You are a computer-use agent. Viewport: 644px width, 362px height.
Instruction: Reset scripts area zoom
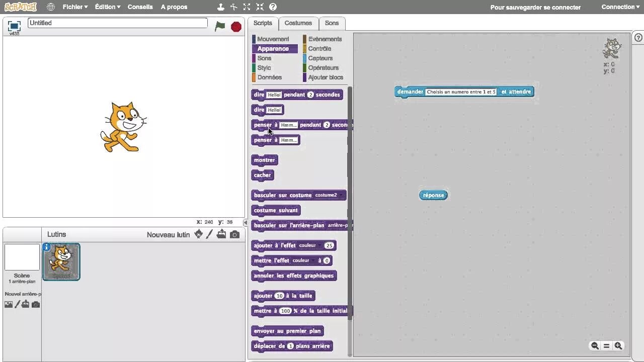[606, 346]
